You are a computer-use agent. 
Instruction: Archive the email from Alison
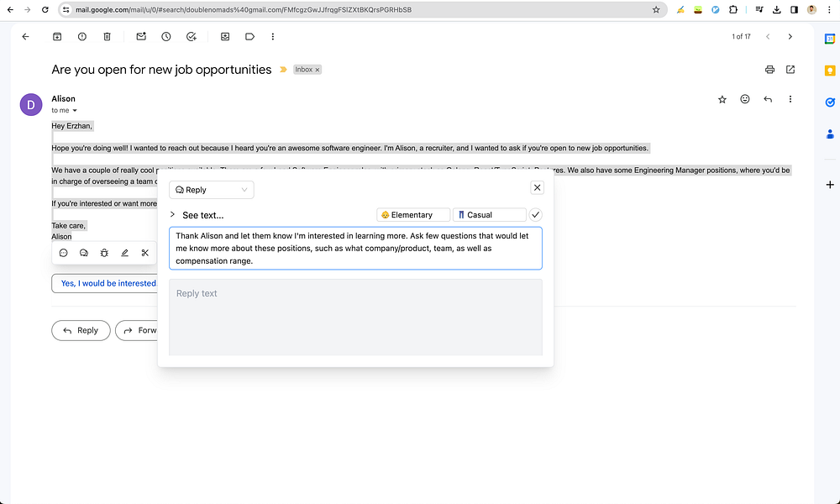click(56, 36)
